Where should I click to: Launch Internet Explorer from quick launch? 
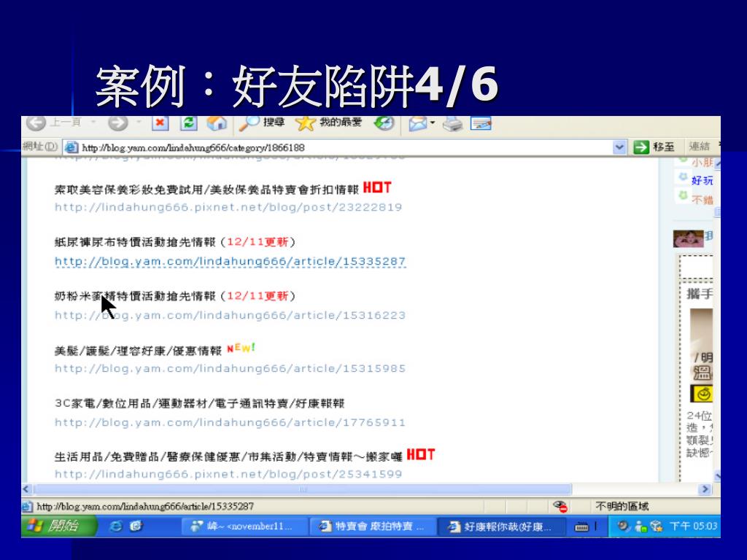[x=116, y=526]
